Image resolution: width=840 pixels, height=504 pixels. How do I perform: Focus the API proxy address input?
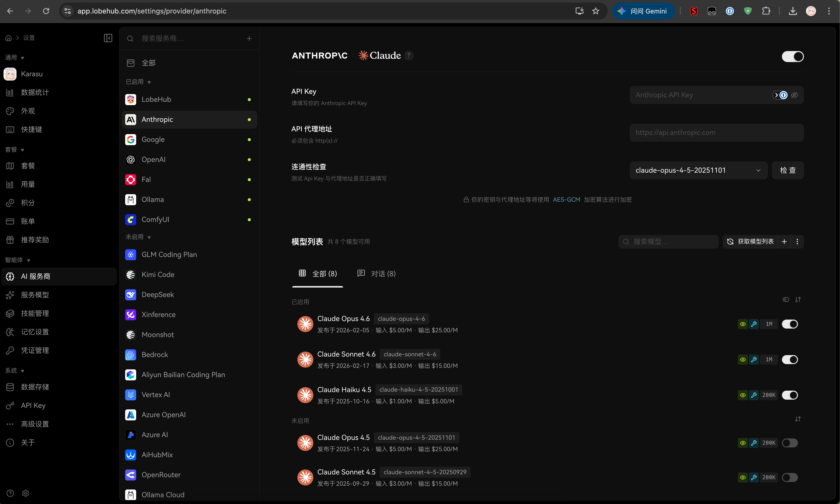tap(717, 133)
